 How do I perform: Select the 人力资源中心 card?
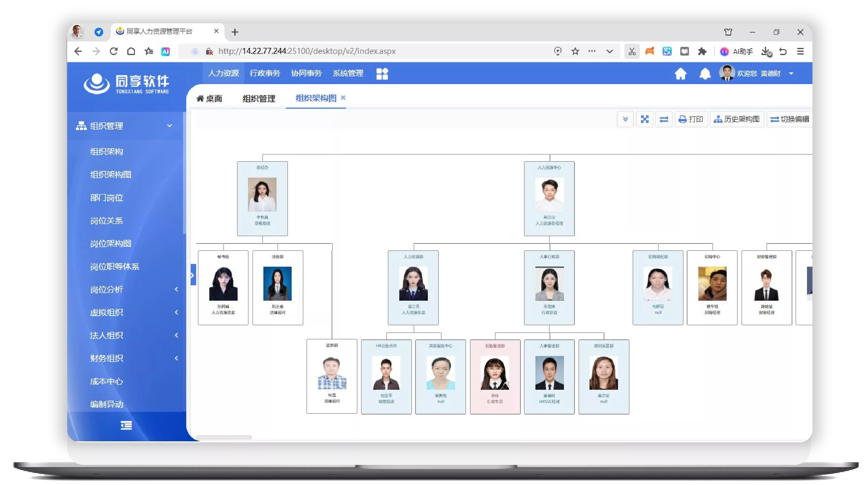coord(549,198)
